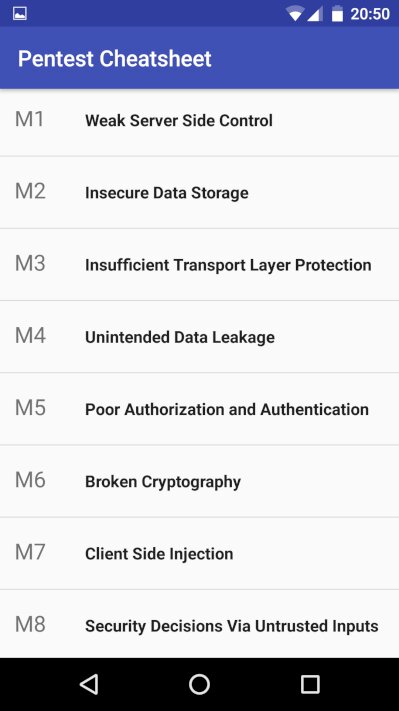Tap the Android back navigation button

[x=89, y=684]
